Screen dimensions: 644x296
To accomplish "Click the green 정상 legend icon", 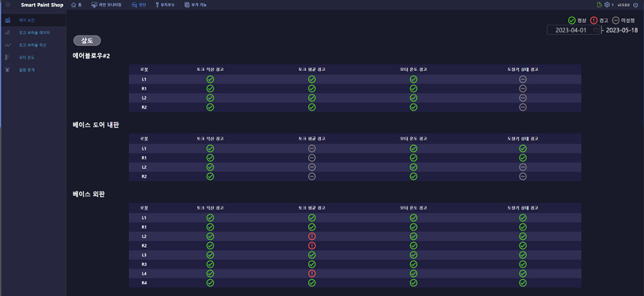I will point(572,20).
